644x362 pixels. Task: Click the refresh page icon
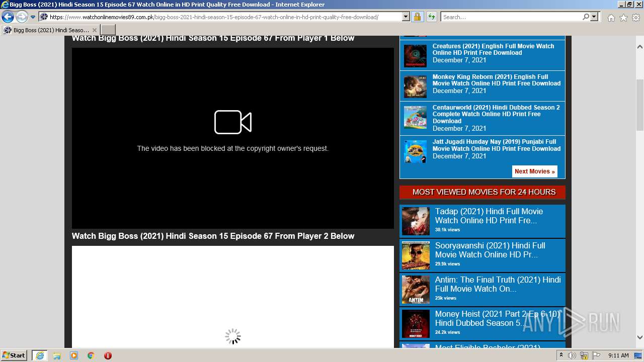(x=431, y=17)
